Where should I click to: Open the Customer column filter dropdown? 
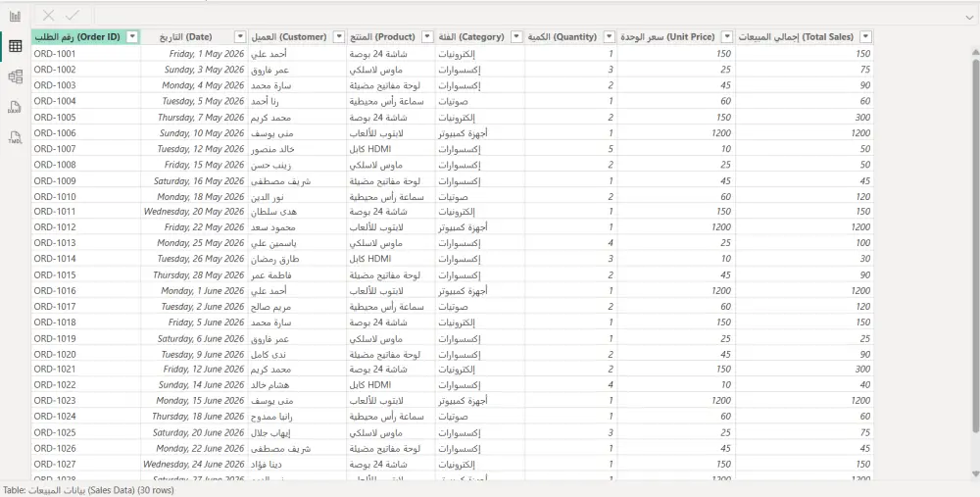pyautogui.click(x=339, y=37)
